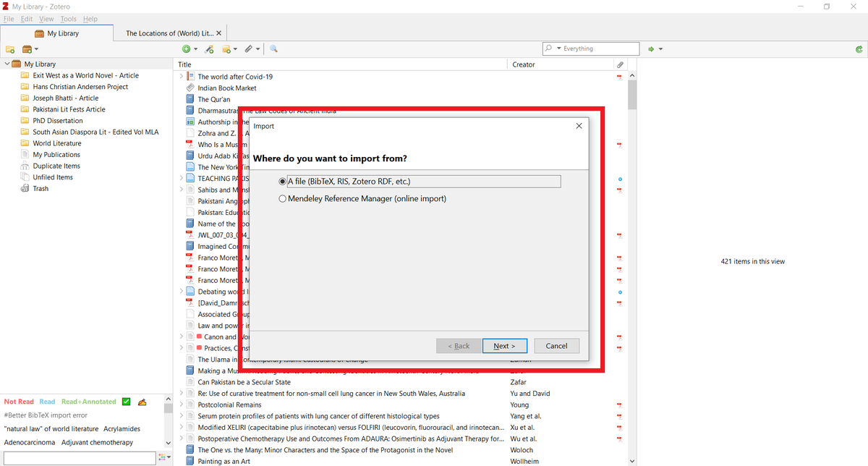
Task: Click the Advanced Search magnifier icon
Action: [x=274, y=49]
